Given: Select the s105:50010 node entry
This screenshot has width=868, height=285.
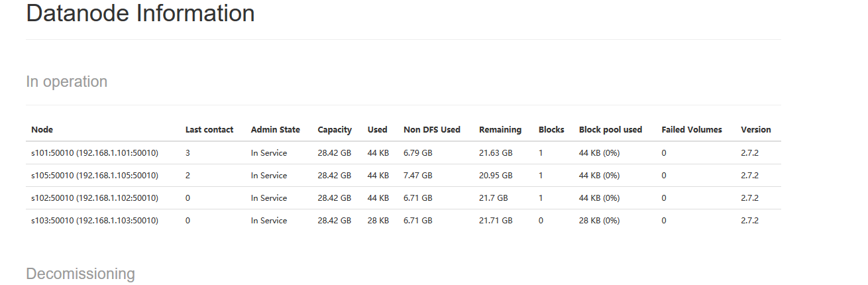Looking at the screenshot, I should click(95, 176).
